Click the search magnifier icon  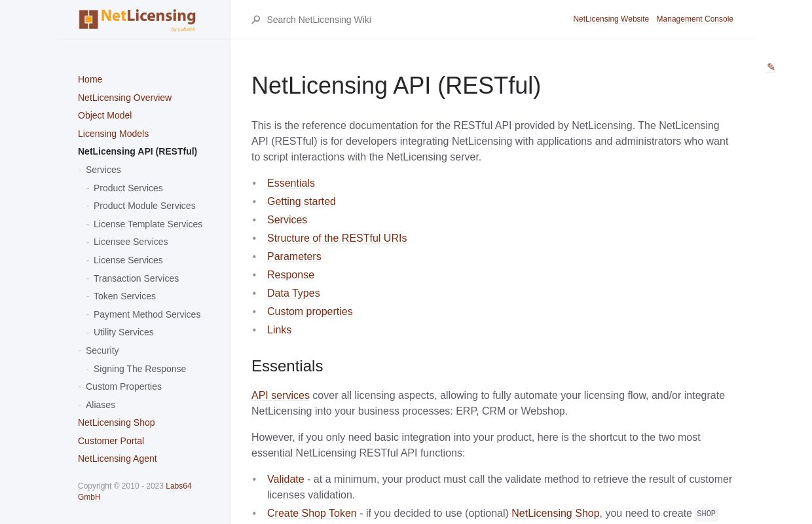[x=256, y=20]
